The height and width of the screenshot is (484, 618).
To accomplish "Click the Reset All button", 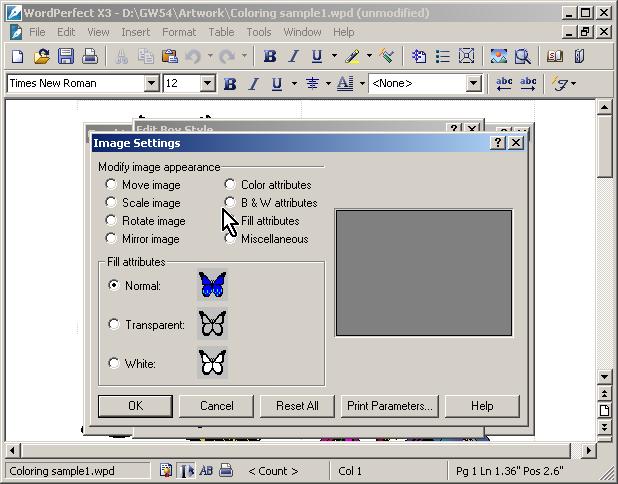I will [297, 406].
